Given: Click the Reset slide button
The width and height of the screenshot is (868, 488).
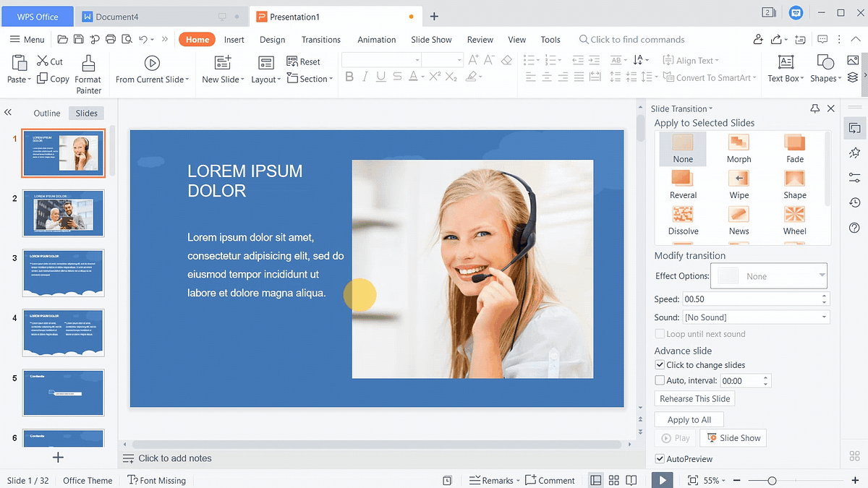Looking at the screenshot, I should point(303,61).
